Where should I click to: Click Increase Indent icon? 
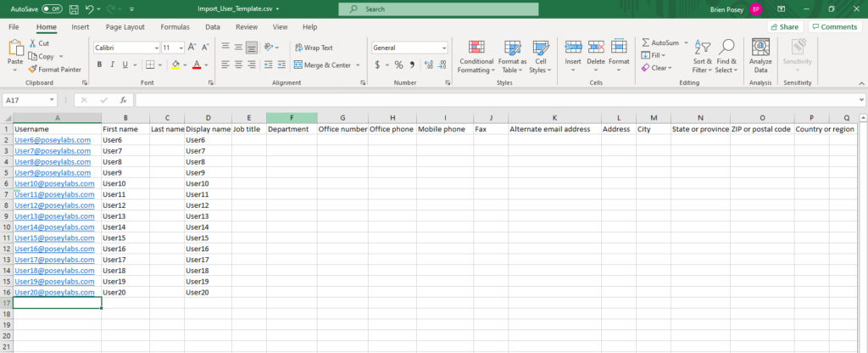(281, 64)
